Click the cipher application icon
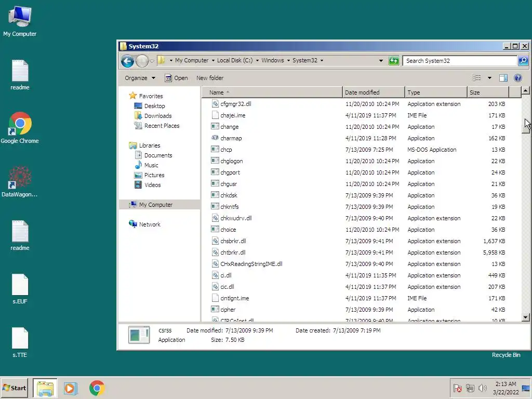This screenshot has height=399, width=532. [215, 309]
